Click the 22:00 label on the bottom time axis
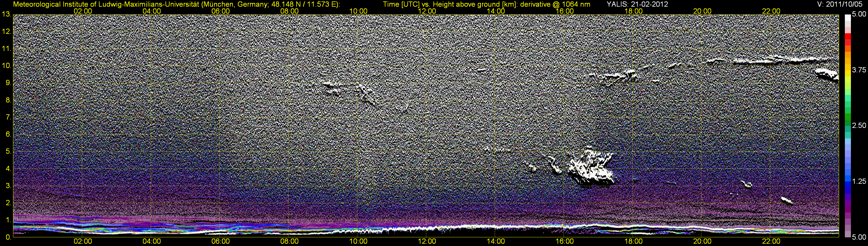This screenshot has width=868, height=246. (771, 242)
